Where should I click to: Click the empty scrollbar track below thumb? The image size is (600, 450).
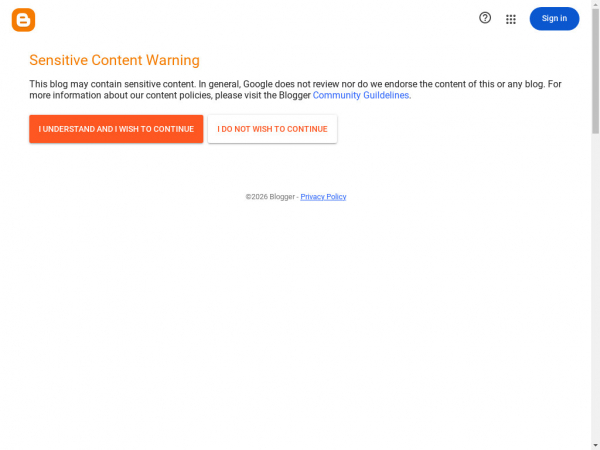coord(595,287)
